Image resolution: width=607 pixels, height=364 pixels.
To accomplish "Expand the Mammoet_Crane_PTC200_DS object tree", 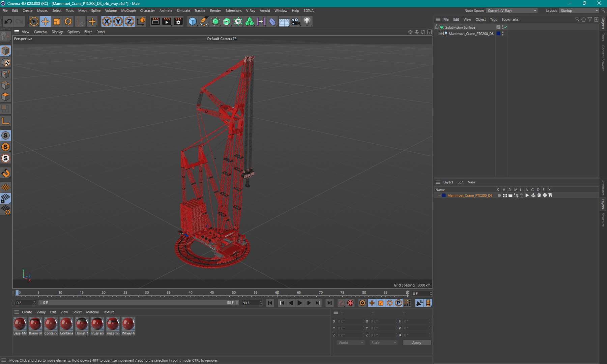I will 440,34.
